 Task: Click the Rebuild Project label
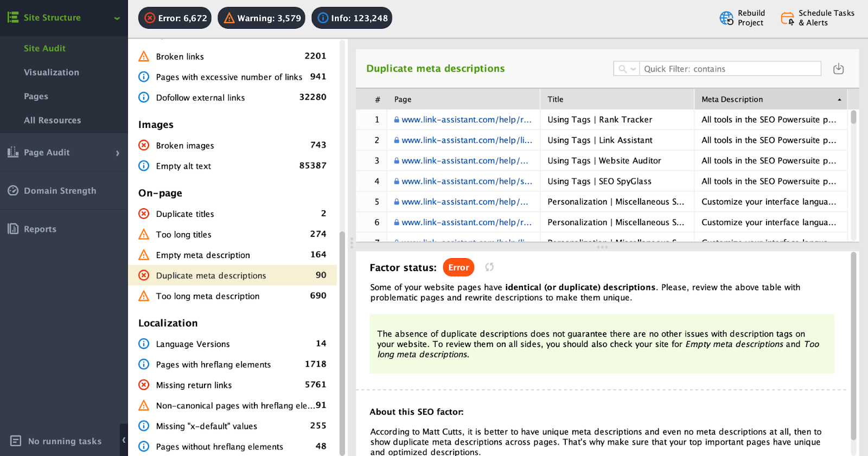click(x=751, y=18)
